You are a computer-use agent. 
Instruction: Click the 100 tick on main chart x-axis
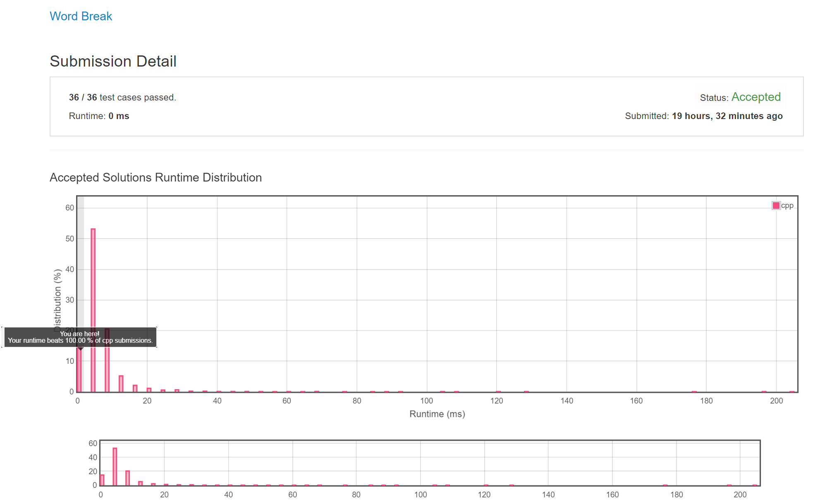point(427,401)
